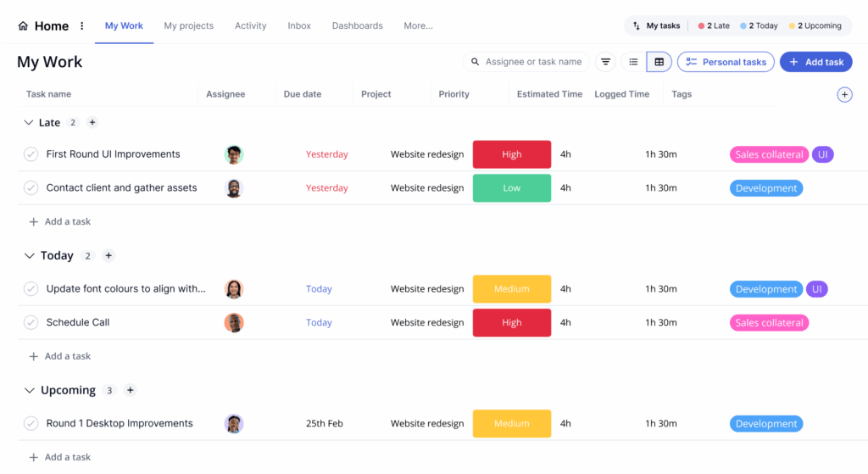Collapse the Upcoming task group
Viewport: 868px width, 474px height.
point(30,390)
